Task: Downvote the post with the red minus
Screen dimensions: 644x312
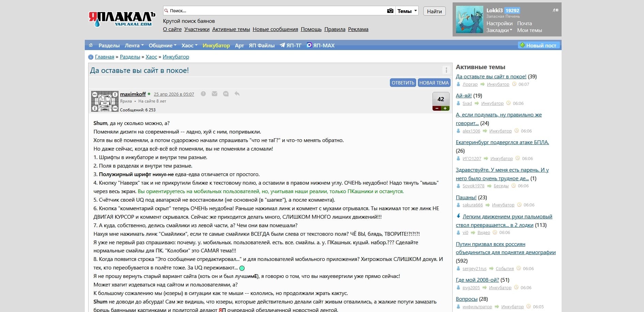Action: click(x=437, y=108)
